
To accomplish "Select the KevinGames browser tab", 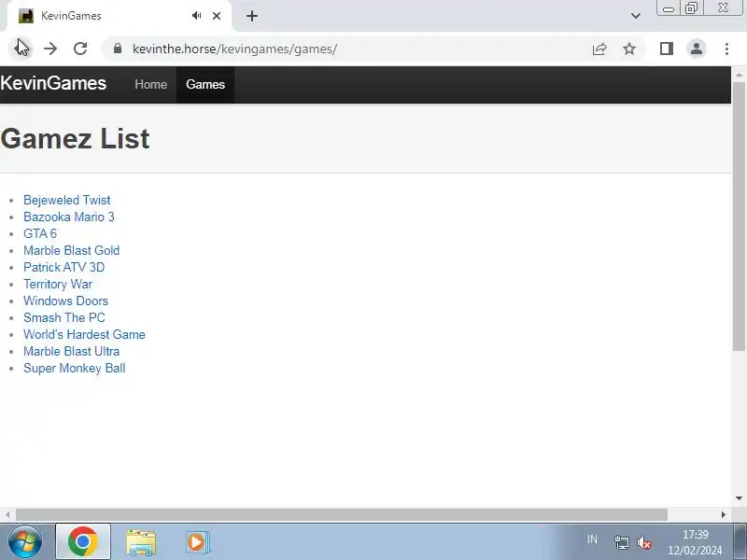I will tap(120, 16).
